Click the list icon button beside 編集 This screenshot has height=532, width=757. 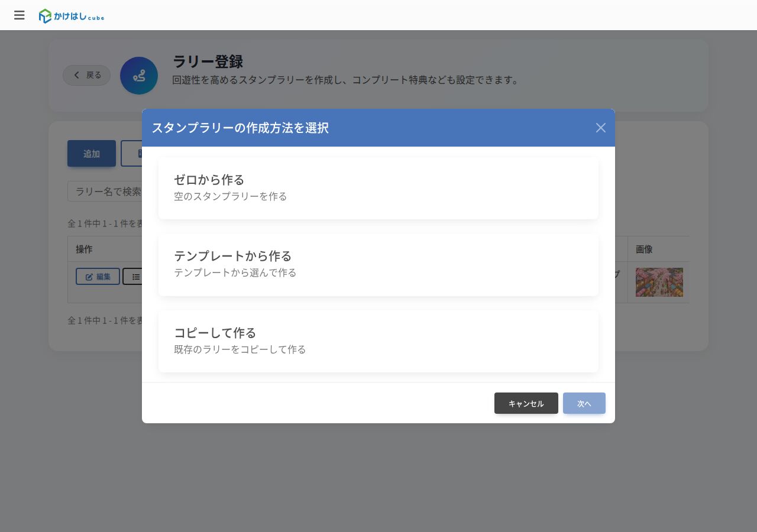[x=132, y=277]
